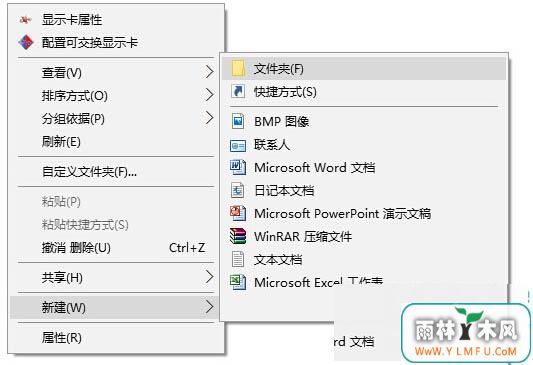Click the shortcut arrow icon beside 快捷方式
Screen dimensions: 533x365
coord(238,91)
